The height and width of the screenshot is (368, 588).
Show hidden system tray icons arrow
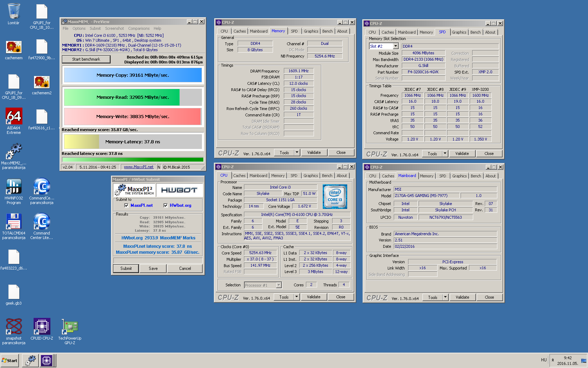(x=553, y=360)
